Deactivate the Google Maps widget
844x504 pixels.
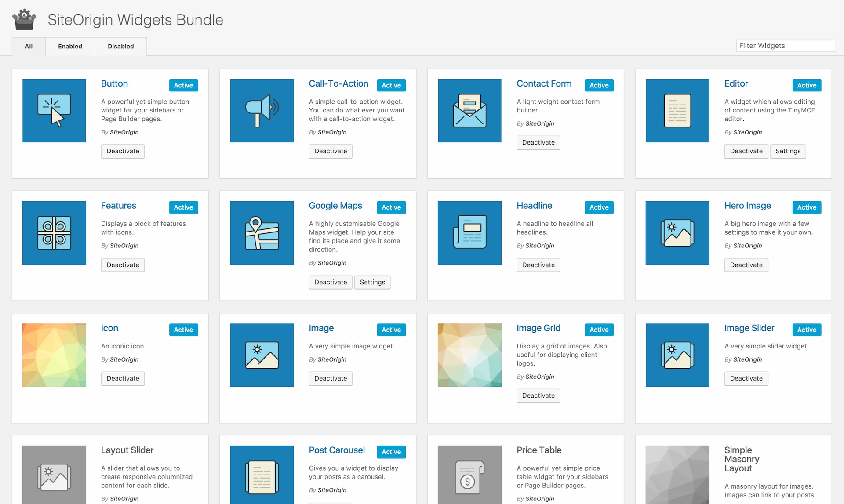pos(331,282)
